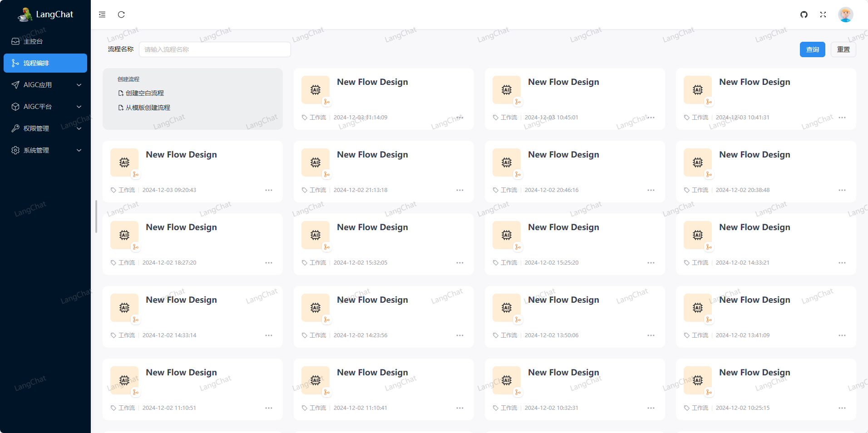
Task: Click AI chip icon of flow 2024-12-02 15:25:20
Action: [x=507, y=235]
